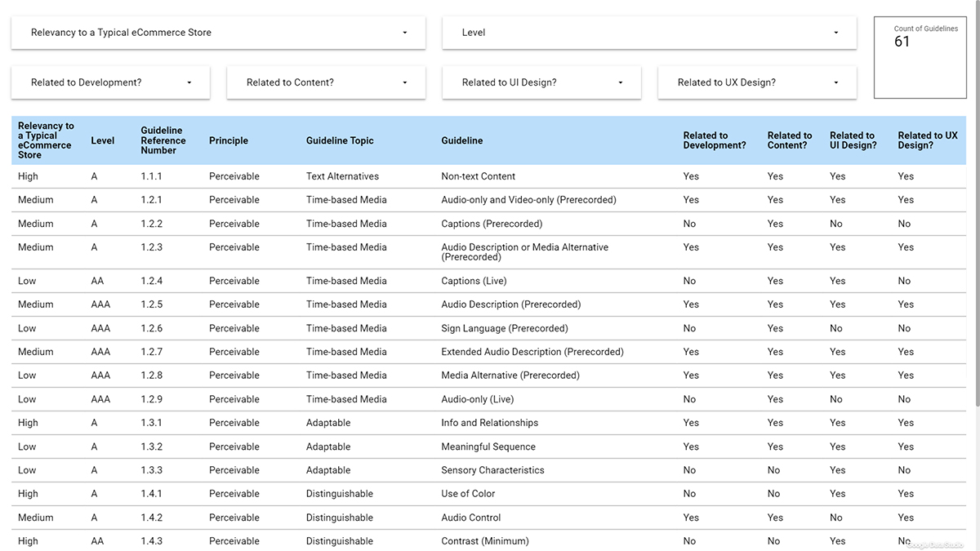The image size is (980, 551).
Task: Open the Level filter dropdown
Action: coord(649,33)
